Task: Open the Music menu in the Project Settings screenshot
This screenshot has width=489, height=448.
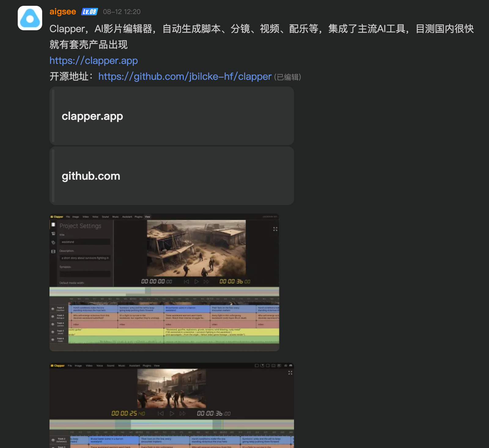Action: [x=115, y=217]
